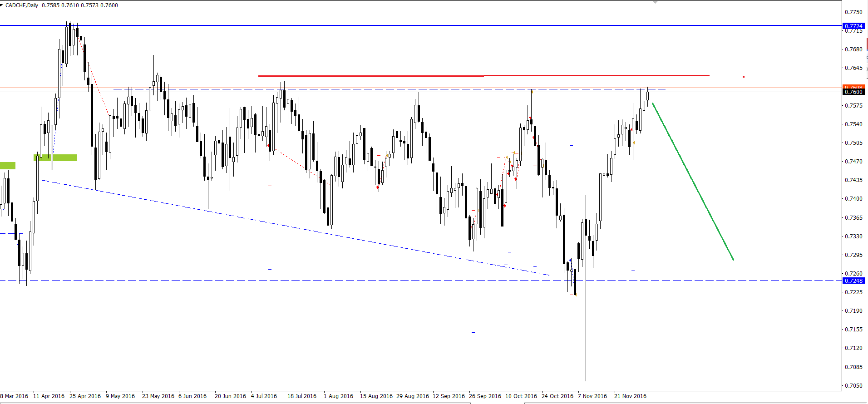Click the 12 Sep 2016 date label

[x=449, y=396]
